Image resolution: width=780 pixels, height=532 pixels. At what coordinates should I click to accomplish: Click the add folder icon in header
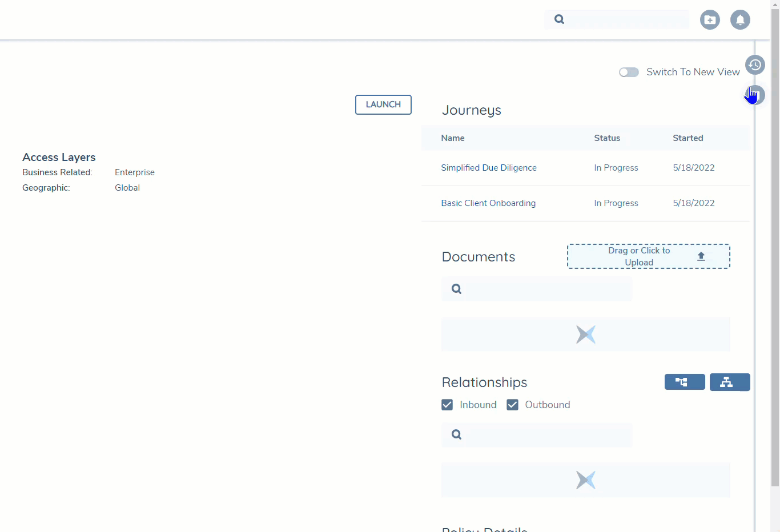[710, 20]
